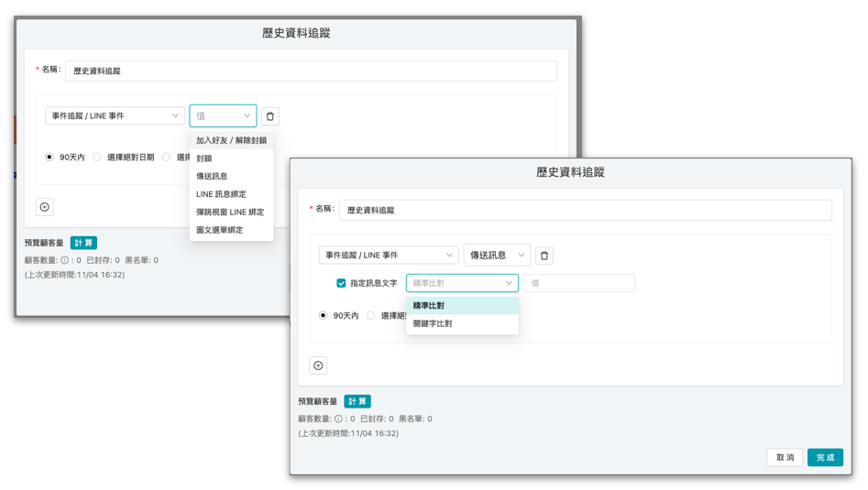The width and height of the screenshot is (868, 490).
Task: Choose 加入好友 / 解除封鎖 option
Action: [231, 140]
